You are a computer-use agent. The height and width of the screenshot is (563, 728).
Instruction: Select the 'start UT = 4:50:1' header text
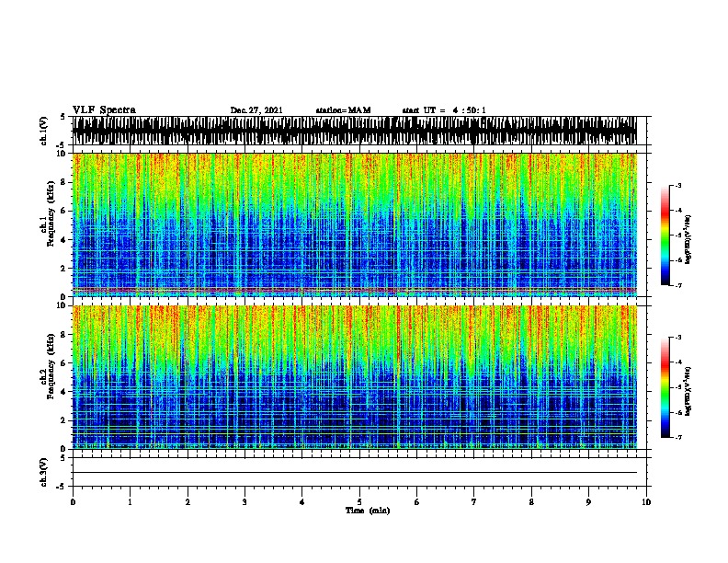pos(444,110)
